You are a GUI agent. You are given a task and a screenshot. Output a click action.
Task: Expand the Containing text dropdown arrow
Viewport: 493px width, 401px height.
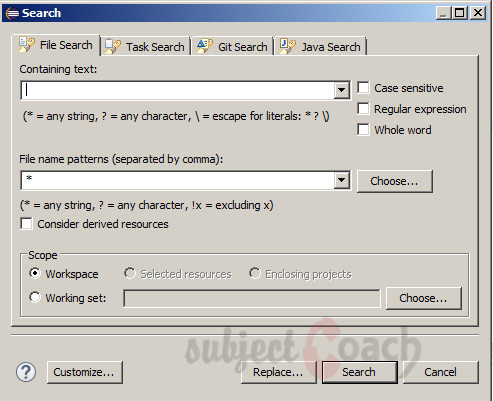point(341,90)
